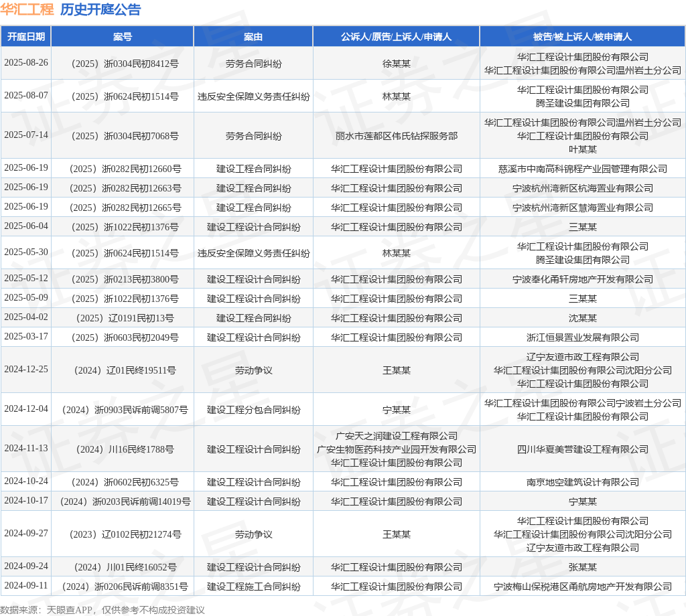Viewport: 686px width, 616px height.
Task: Click the date 2024-09-24
Action: (26, 566)
